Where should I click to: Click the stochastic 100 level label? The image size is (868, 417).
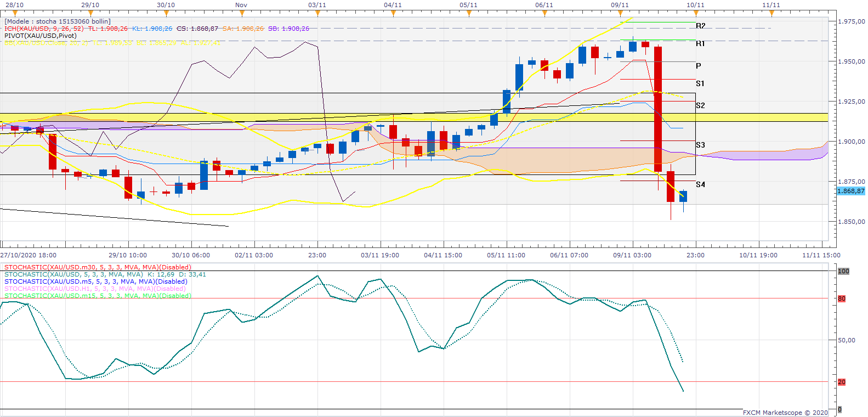pyautogui.click(x=843, y=271)
